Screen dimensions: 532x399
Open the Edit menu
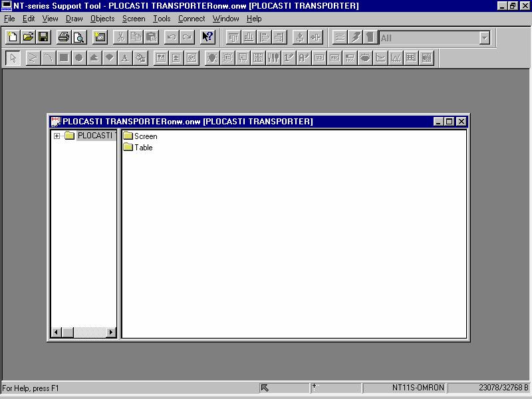click(29, 19)
